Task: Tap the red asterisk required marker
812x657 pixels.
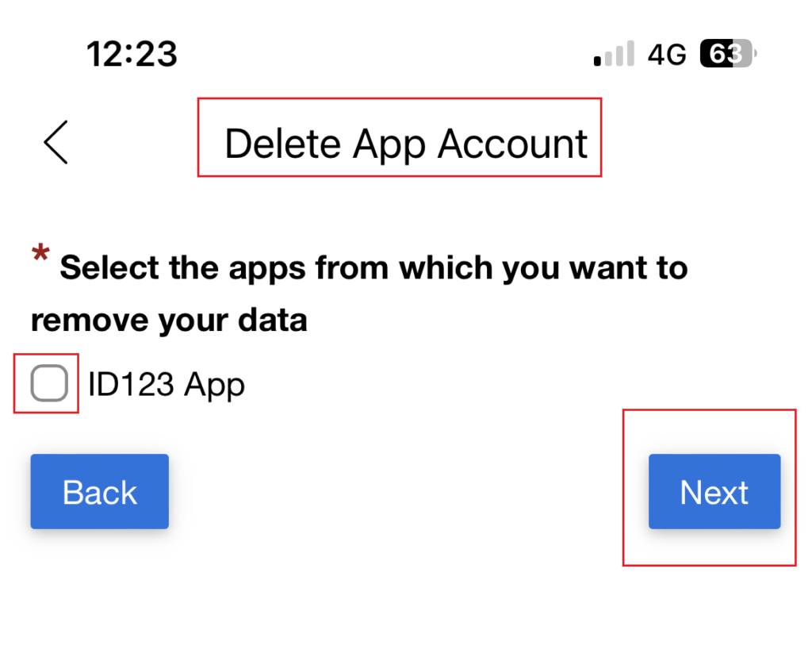Action: pos(39,254)
